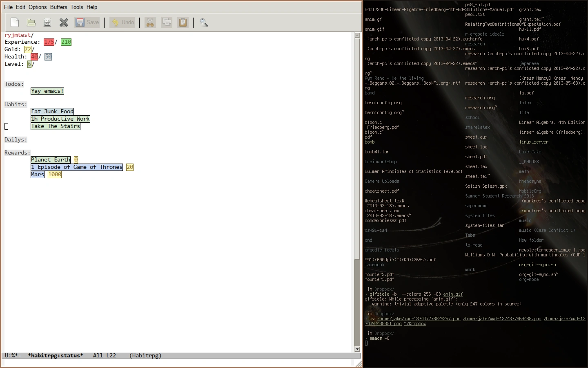The image size is (588, 368).
Task: Click the Emacs scrollbar down arrow
Action: coord(357,349)
